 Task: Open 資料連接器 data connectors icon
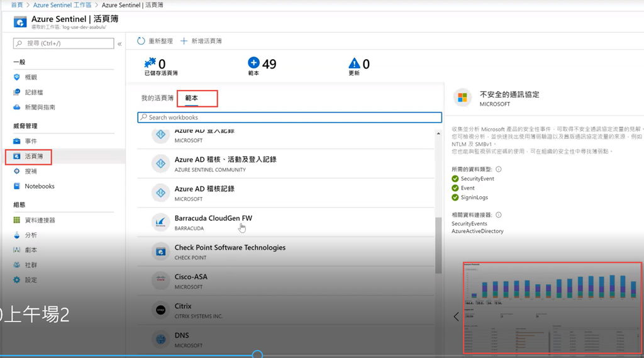(16, 220)
